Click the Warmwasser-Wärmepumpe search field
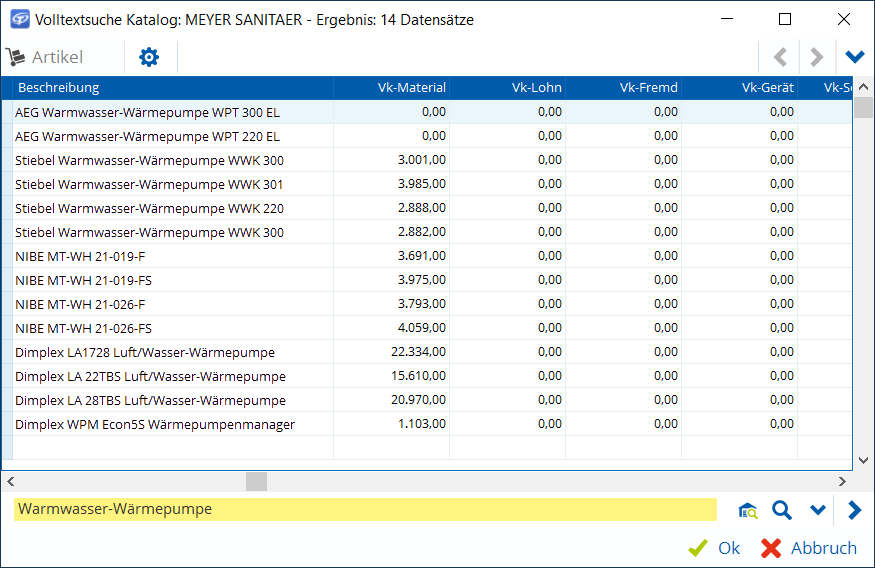Screen dimensions: 875x568 tap(365, 509)
